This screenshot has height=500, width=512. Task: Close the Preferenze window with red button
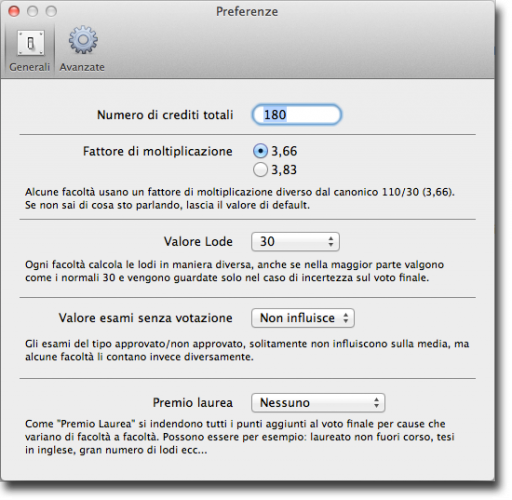(x=14, y=11)
